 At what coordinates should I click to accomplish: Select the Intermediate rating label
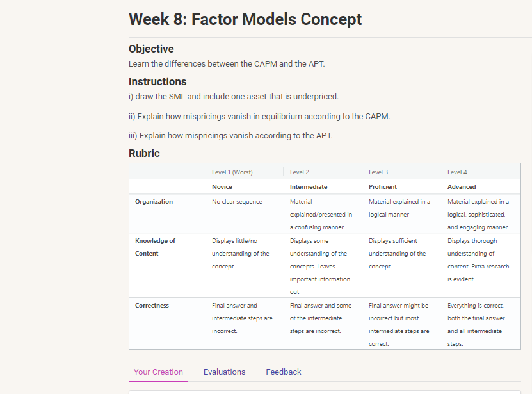click(x=310, y=186)
